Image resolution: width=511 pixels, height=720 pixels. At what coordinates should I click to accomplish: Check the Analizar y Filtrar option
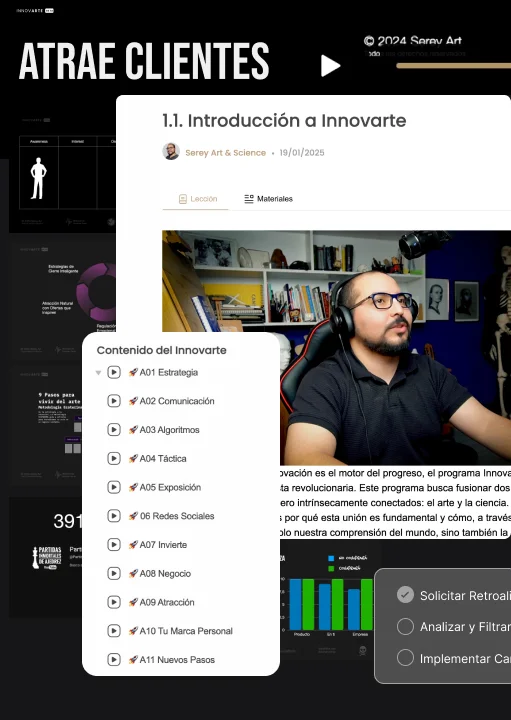pos(405,626)
